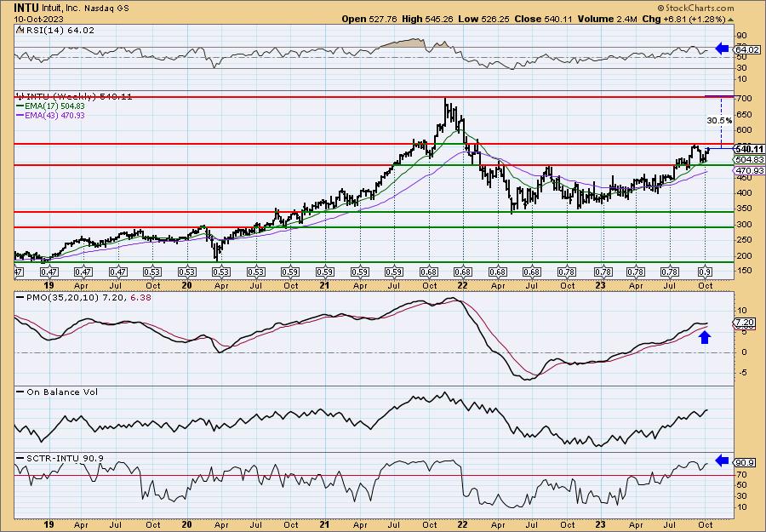
Task: Click the 'Nasdaq GS' exchange label
Action: 106,9
